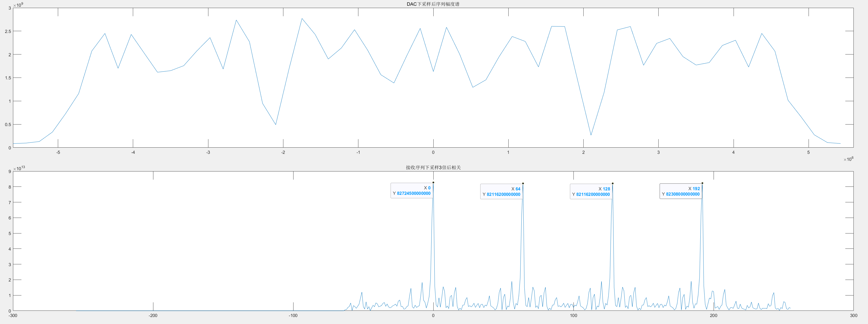Click the ×10^13 exponent label of bottom plot

[19, 168]
